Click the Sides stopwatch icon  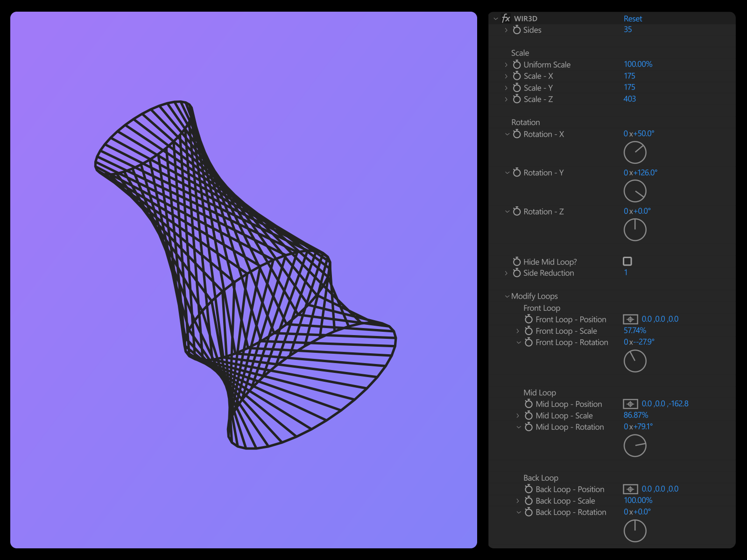coord(517,30)
